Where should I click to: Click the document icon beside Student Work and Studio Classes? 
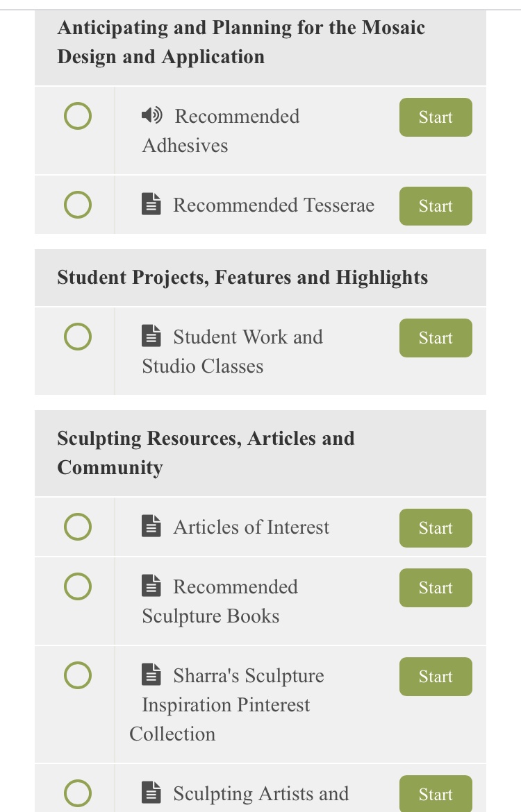point(151,336)
